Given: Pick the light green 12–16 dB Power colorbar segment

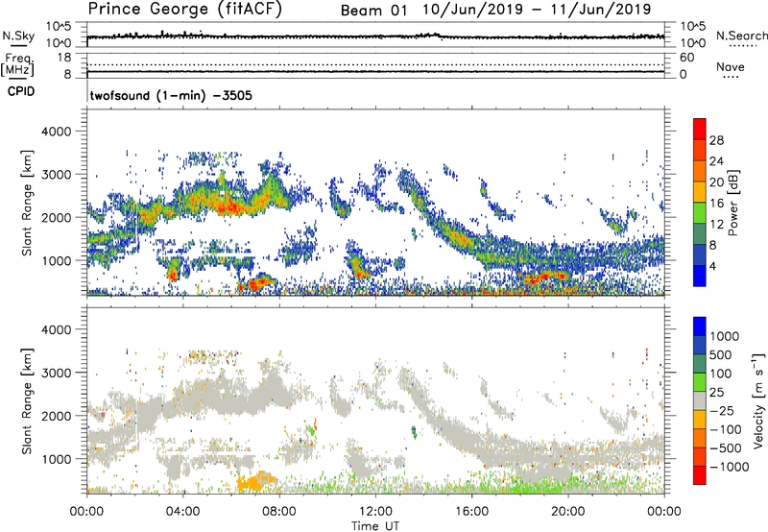Looking at the screenshot, I should tap(700, 213).
